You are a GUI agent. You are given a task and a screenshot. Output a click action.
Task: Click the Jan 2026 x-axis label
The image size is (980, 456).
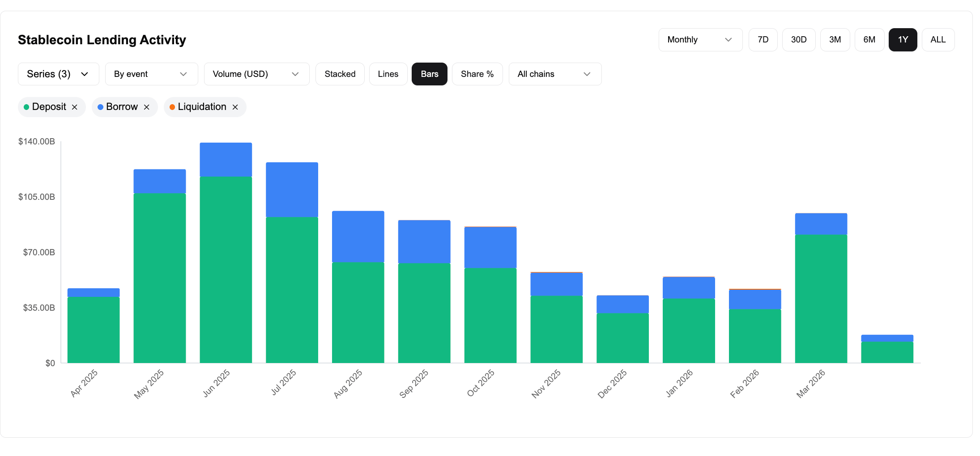(679, 383)
